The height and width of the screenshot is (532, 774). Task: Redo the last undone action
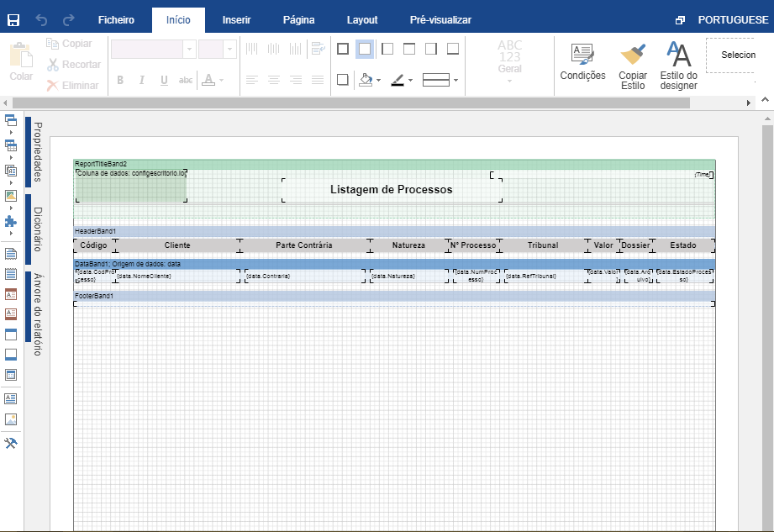coord(69,19)
